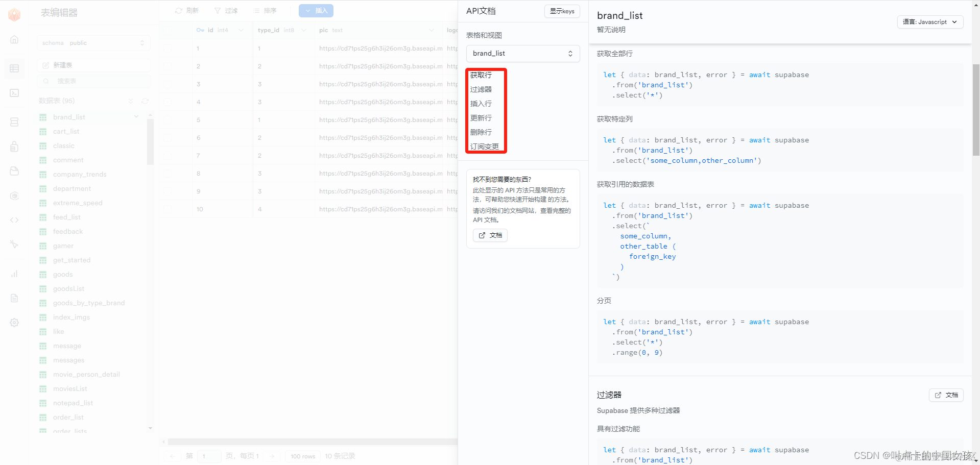980x465 pixels.
Task: Go to the next page arrow
Action: coord(272,456)
